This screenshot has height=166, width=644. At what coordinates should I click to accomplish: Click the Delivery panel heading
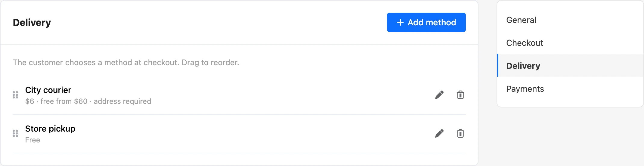tap(32, 23)
